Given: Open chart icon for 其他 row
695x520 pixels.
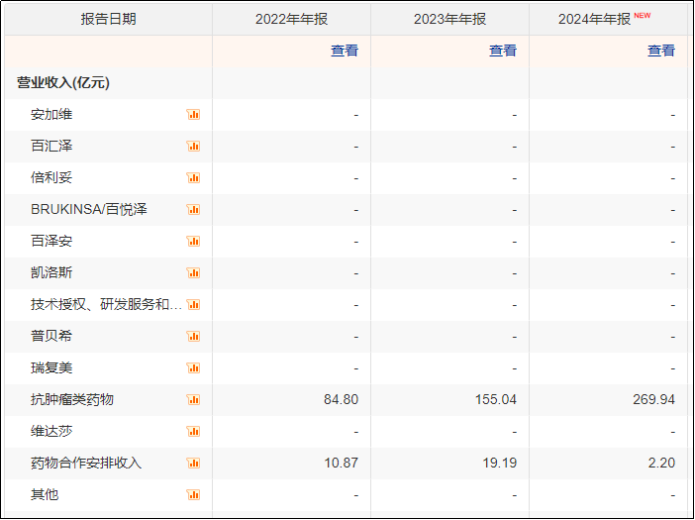Looking at the screenshot, I should pos(193,495).
